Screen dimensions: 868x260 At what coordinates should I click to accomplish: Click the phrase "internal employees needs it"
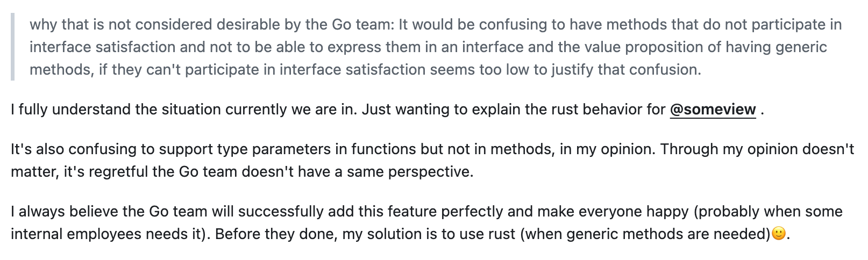tap(105, 234)
